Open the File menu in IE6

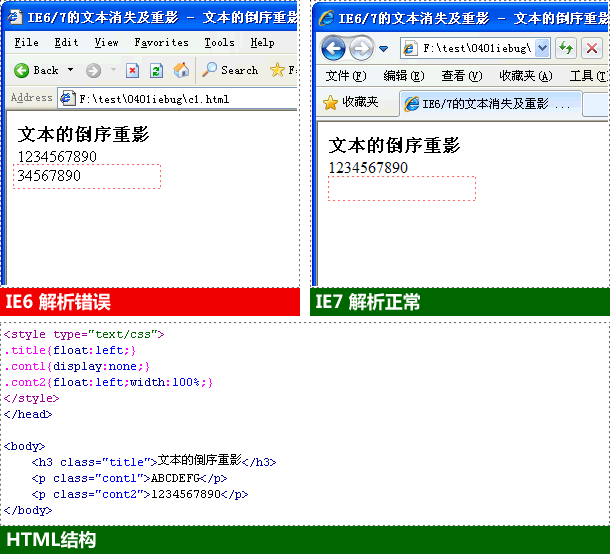click(26, 43)
